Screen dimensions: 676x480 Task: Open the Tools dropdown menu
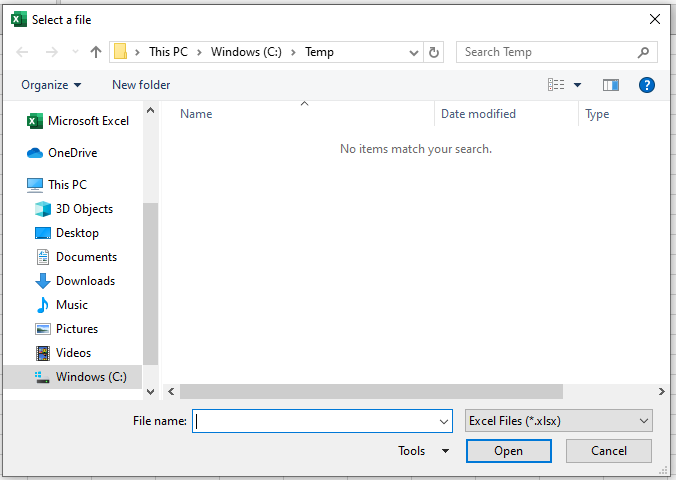424,451
